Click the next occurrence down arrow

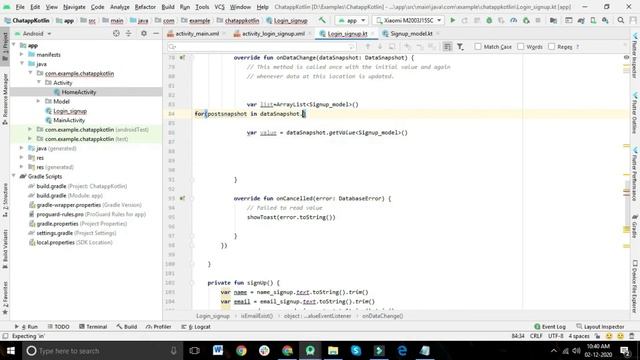(x=380, y=47)
